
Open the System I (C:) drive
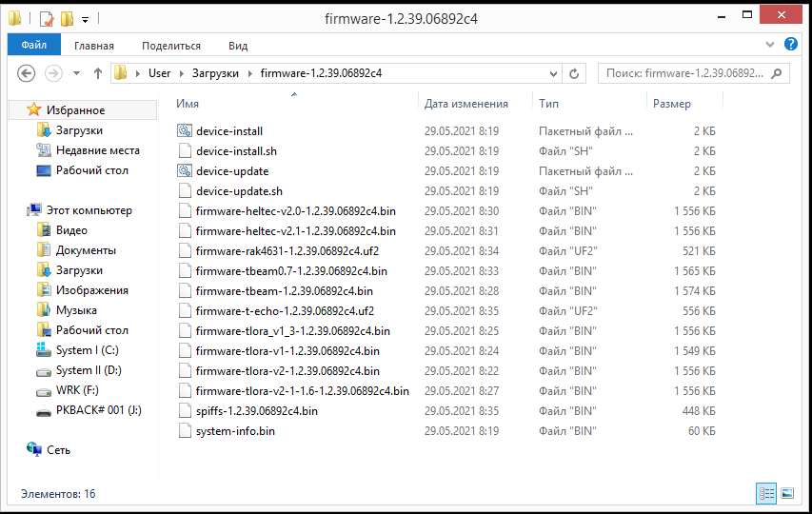click(x=87, y=350)
